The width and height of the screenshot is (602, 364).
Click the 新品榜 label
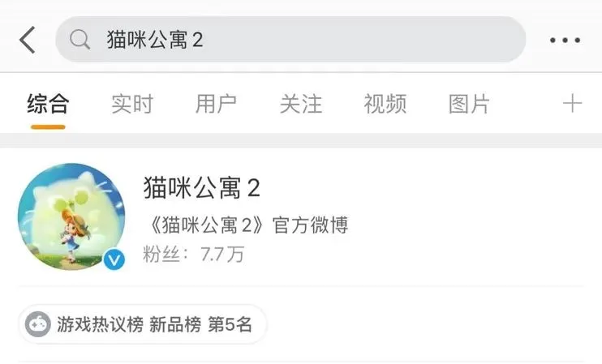coord(175,325)
